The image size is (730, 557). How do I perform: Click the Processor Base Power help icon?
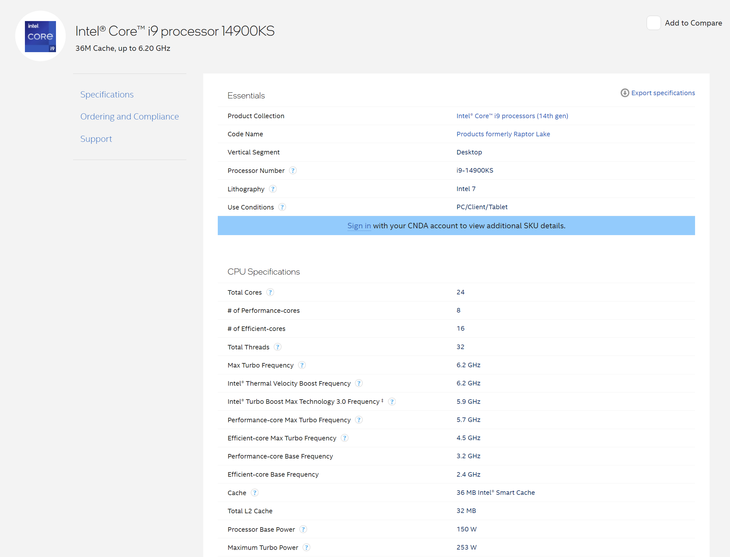tap(303, 530)
